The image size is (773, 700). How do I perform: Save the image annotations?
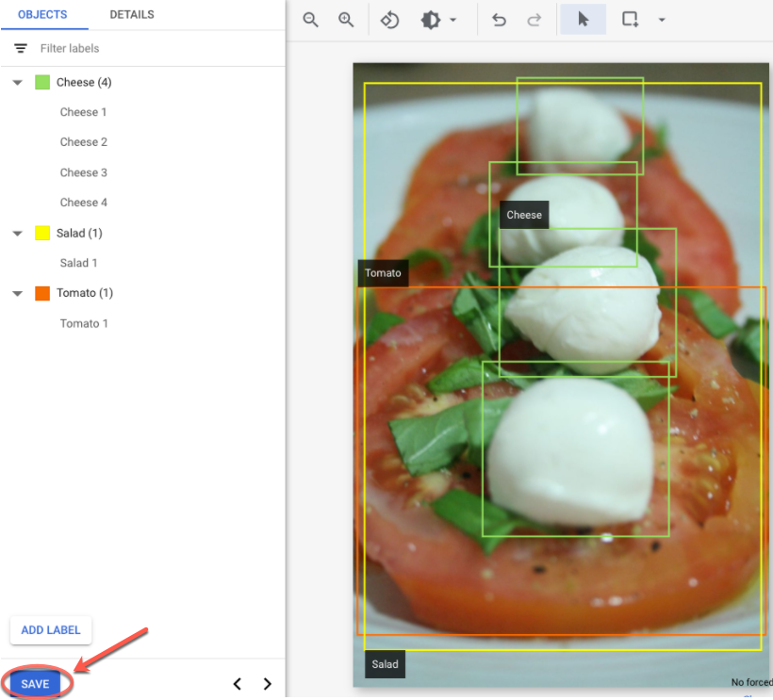pyautogui.click(x=35, y=683)
